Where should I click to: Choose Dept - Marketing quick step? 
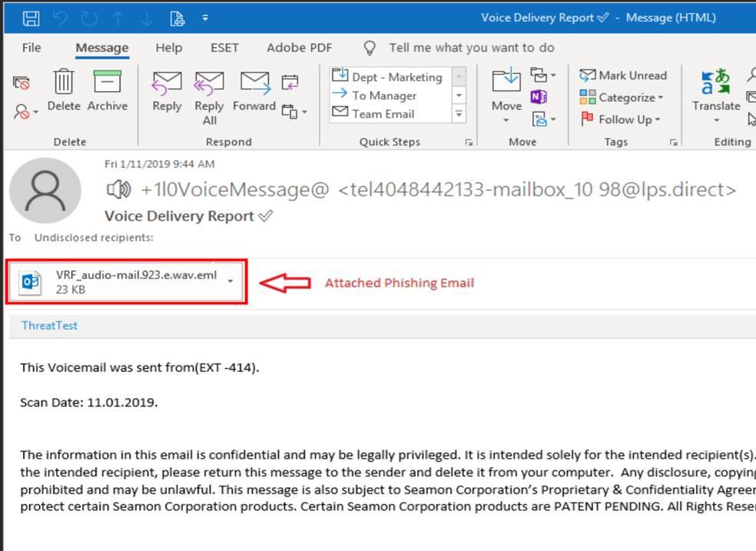coord(388,77)
